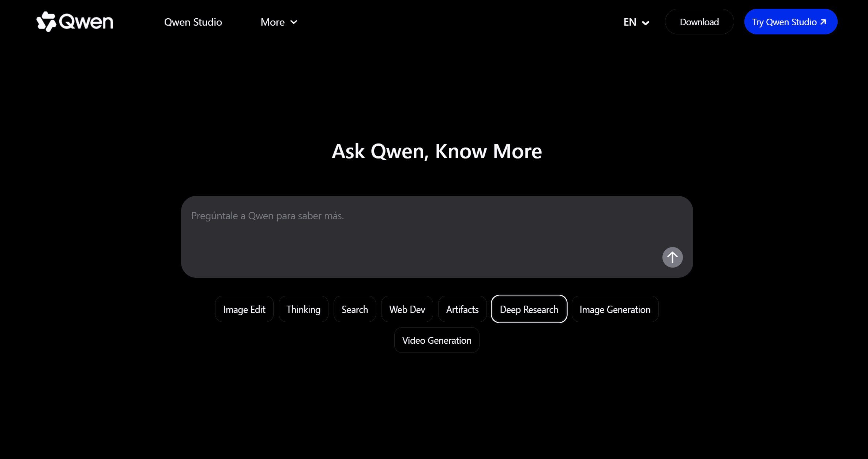Image resolution: width=868 pixels, height=459 pixels.
Task: Select the Web Dev chip
Action: point(407,309)
